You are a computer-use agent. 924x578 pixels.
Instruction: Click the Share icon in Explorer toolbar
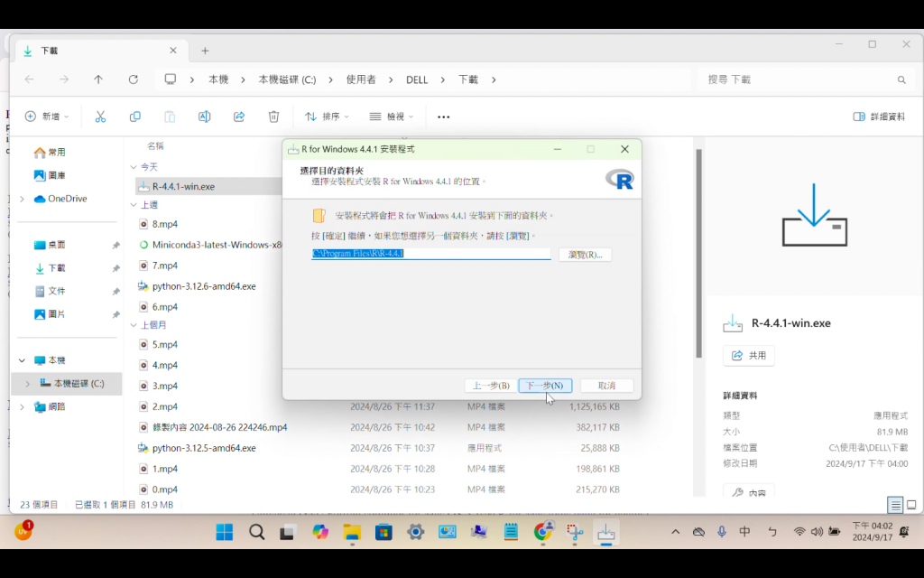[x=238, y=117]
